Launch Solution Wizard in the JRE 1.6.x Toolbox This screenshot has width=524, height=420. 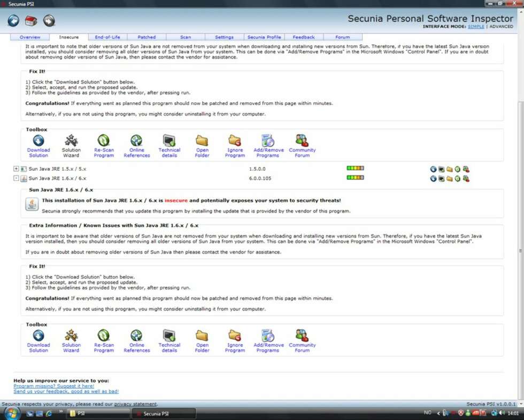[x=71, y=341]
